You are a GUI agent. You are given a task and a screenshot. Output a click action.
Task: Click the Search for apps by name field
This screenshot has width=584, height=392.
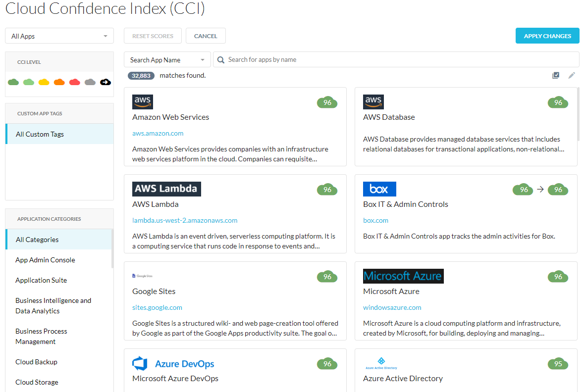pyautogui.click(x=396, y=59)
